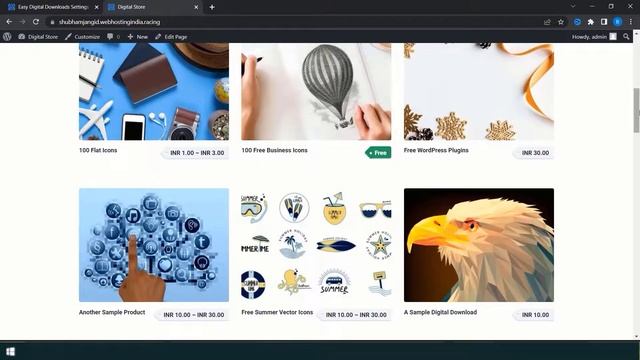
Task: Click the WordPress logo in admin bar
Action: pyautogui.click(x=7, y=37)
